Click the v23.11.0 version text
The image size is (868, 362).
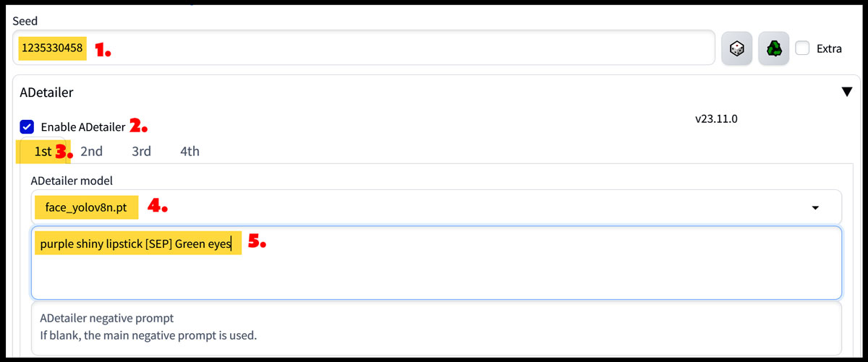(x=715, y=116)
